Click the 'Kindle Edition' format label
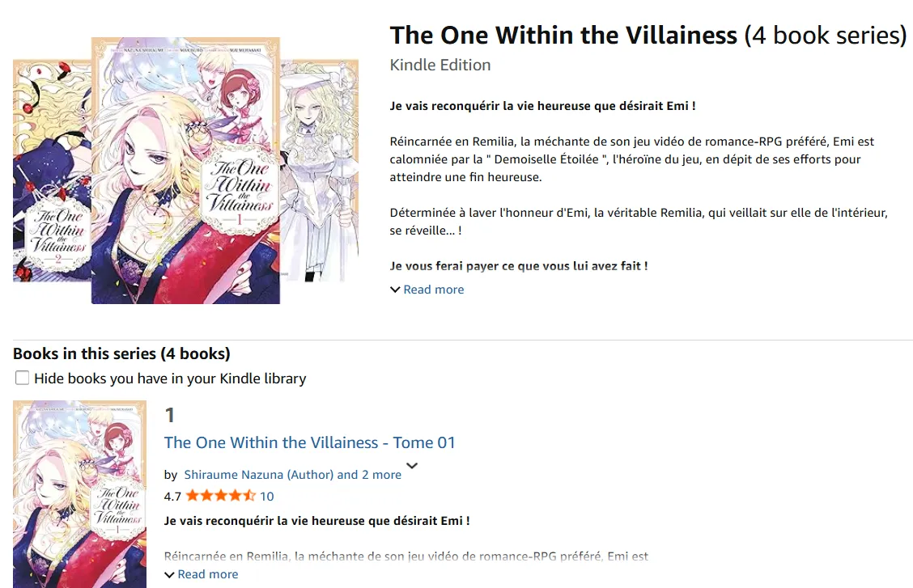 tap(440, 65)
